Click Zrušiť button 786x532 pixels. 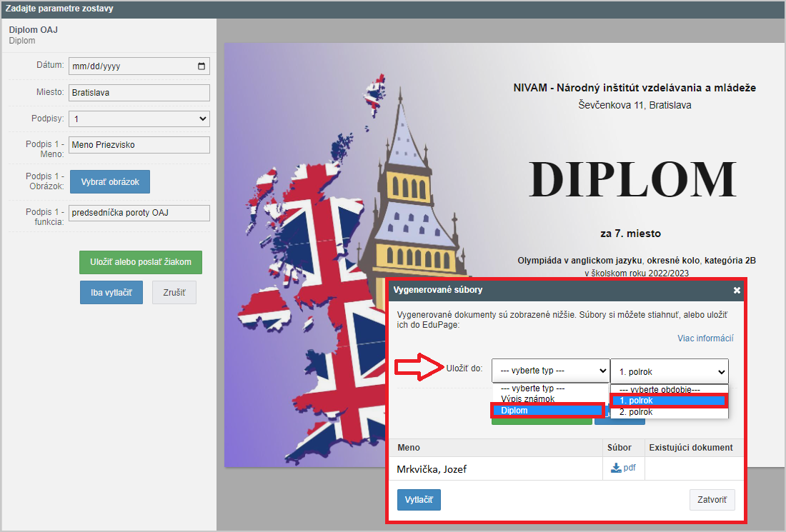174,293
